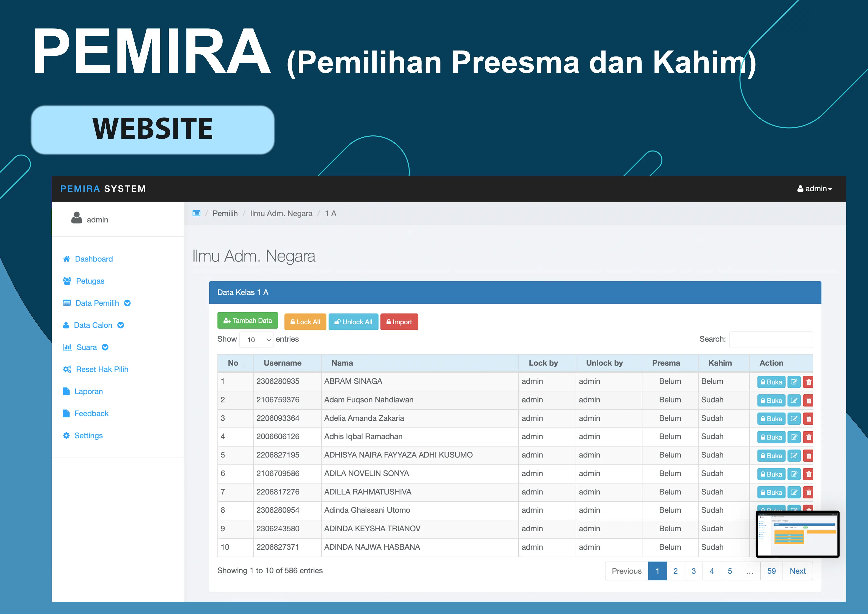Open the admin dropdown in top bar
This screenshot has width=868, height=614.
tap(815, 189)
